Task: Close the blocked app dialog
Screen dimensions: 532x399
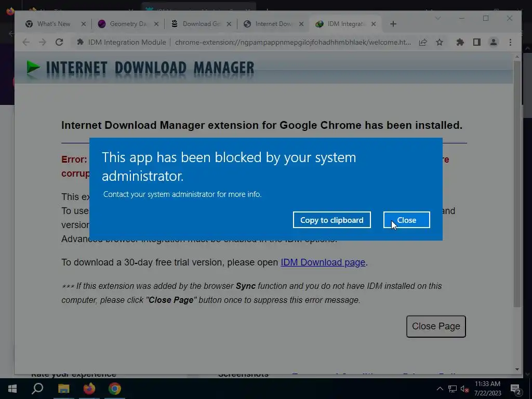Action: pos(406,220)
